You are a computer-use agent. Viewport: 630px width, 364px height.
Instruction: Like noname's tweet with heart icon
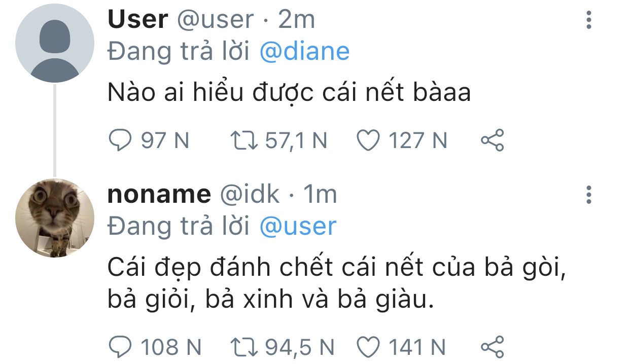(x=369, y=347)
